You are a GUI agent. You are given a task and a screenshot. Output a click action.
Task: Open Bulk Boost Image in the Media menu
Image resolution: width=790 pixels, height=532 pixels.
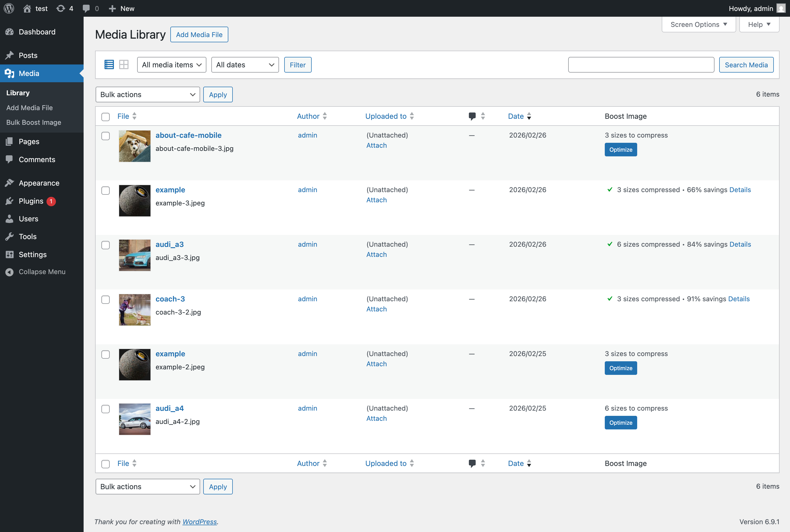(x=34, y=122)
